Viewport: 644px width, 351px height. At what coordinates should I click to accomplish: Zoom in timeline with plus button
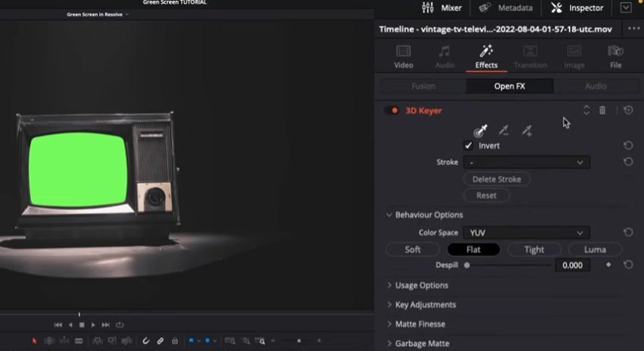click(x=319, y=340)
